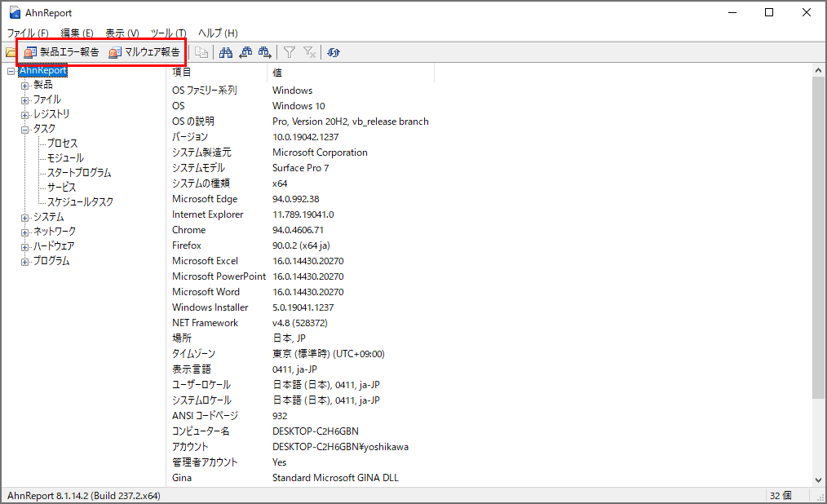Image resolution: width=827 pixels, height=504 pixels.
Task: Select プロセス in the tree
Action: 62,144
